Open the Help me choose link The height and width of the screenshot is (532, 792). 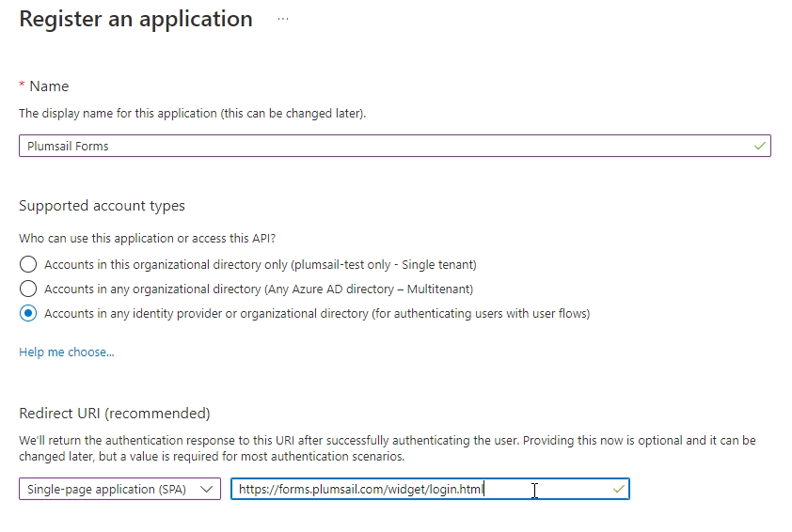pos(67,352)
